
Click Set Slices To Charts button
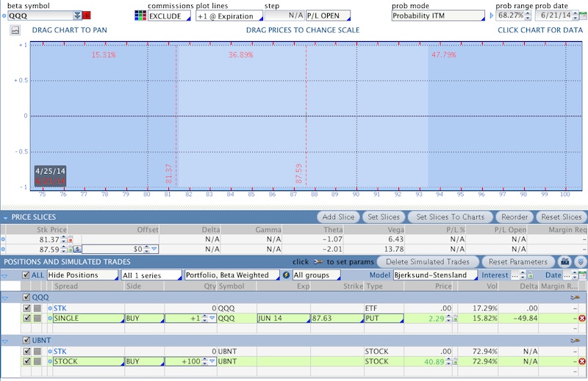point(450,217)
